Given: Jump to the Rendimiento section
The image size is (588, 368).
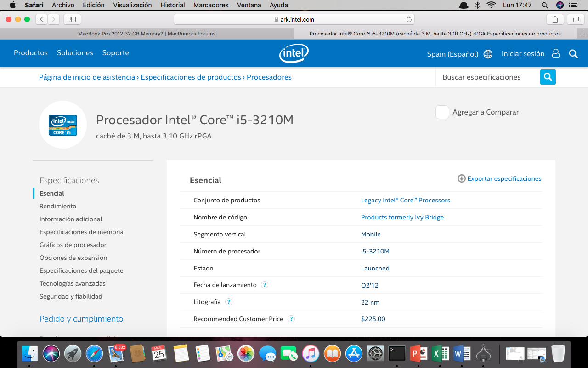Looking at the screenshot, I should point(58,207).
